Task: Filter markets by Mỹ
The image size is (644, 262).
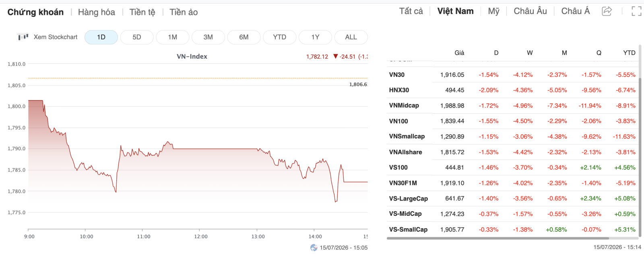Action: pos(494,11)
